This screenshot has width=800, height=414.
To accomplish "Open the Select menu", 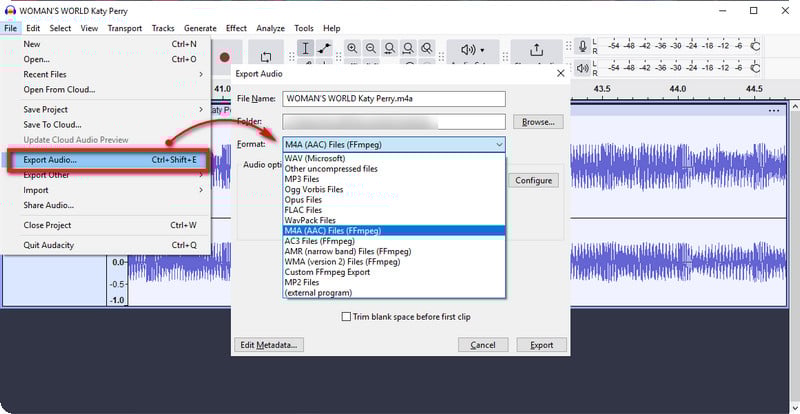I will click(60, 28).
